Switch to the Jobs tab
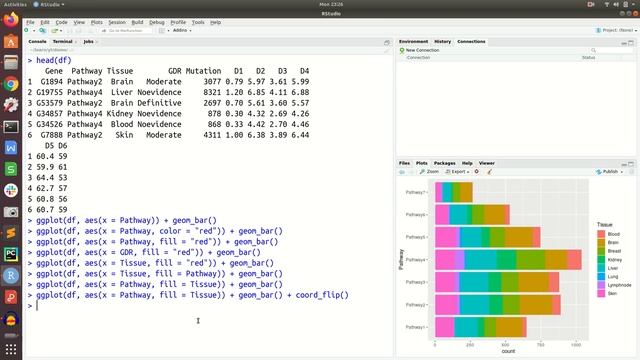Screen dimensions: 640x360 tap(89, 42)
